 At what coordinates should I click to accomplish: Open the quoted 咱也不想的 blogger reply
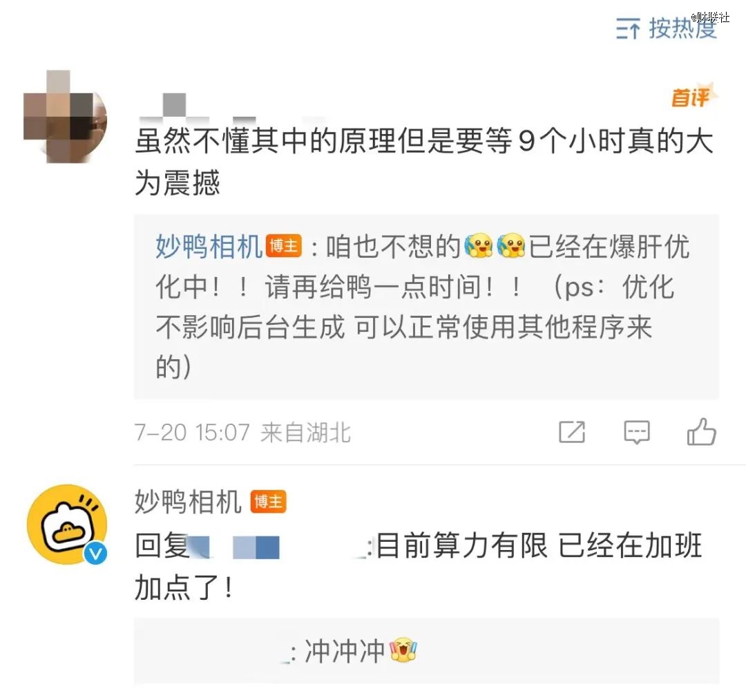426,307
